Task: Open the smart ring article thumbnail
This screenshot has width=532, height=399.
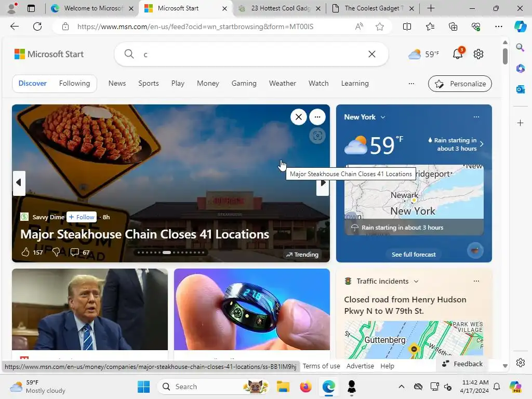Action: point(252,310)
